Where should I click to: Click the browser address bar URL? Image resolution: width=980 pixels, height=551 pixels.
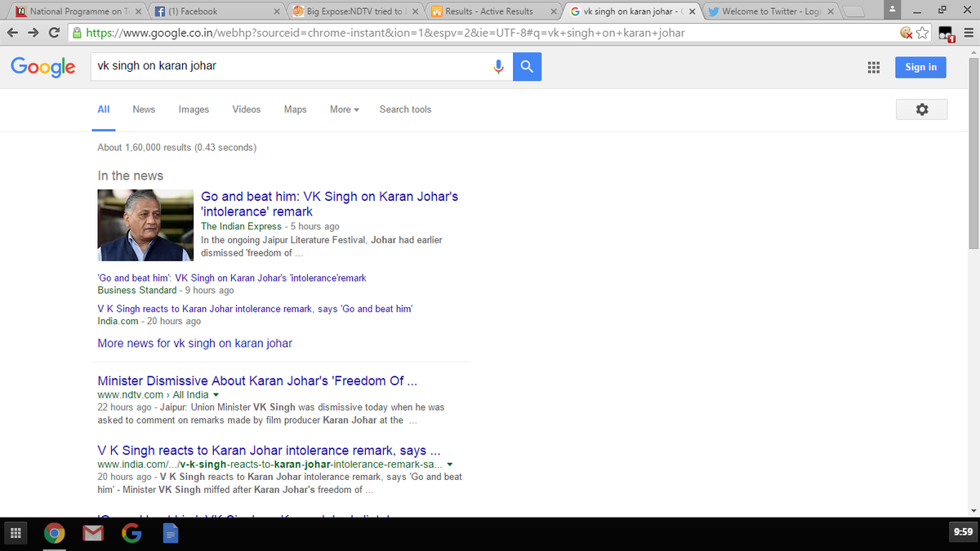[385, 33]
